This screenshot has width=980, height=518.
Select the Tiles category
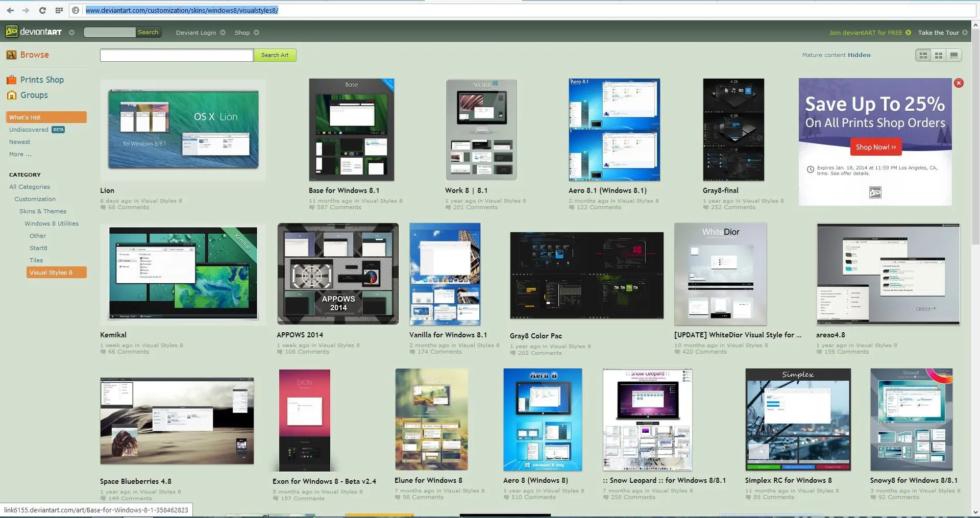(x=36, y=260)
